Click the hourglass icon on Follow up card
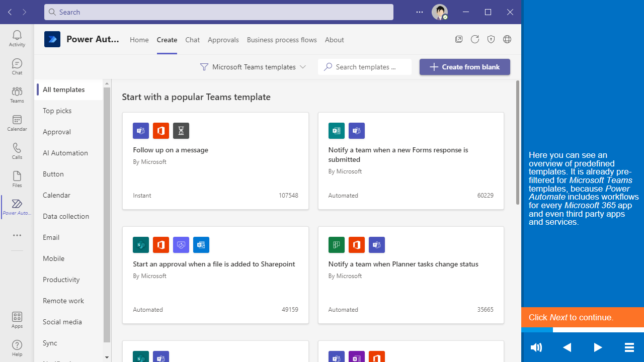Image resolution: width=644 pixels, height=362 pixels. (181, 131)
